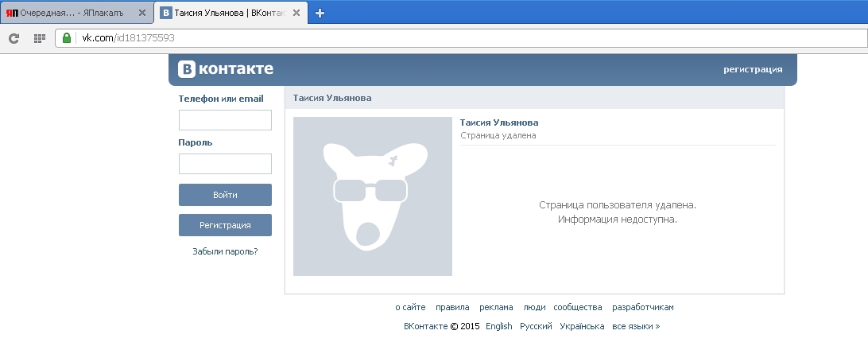Viewport: 868px width, 342px height.
Task: Open a new tab with plus button
Action: [320, 14]
